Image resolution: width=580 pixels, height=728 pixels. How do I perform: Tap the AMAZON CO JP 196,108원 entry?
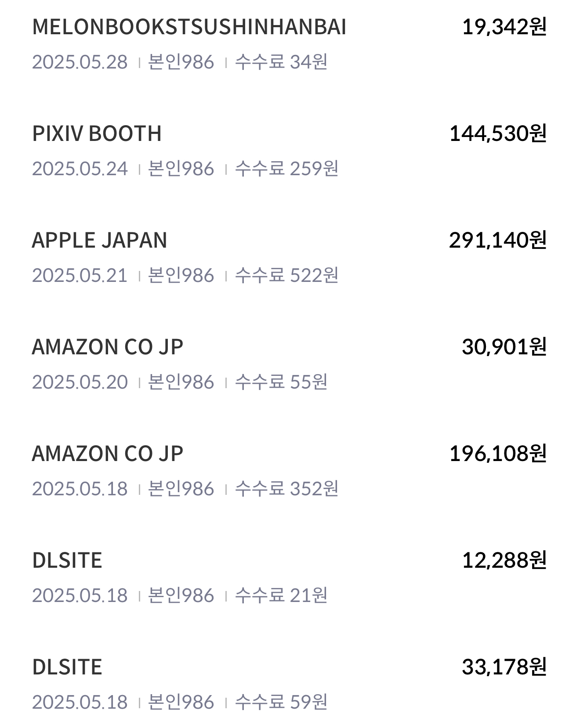(290, 471)
